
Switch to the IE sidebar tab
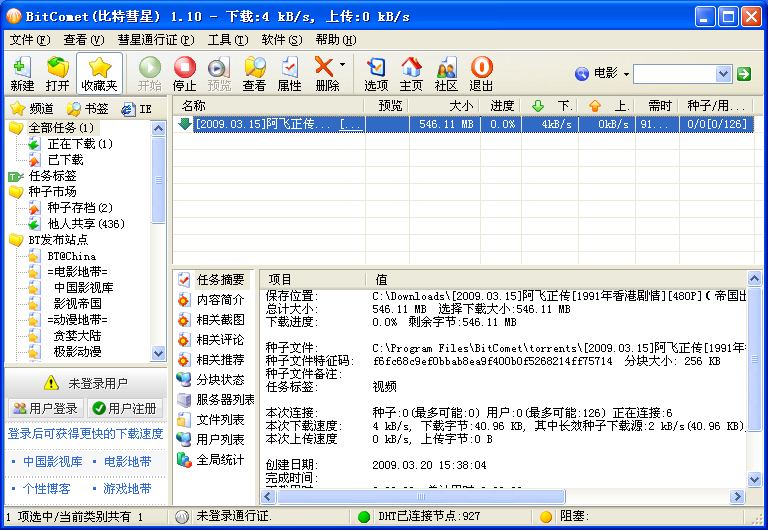pos(137,109)
